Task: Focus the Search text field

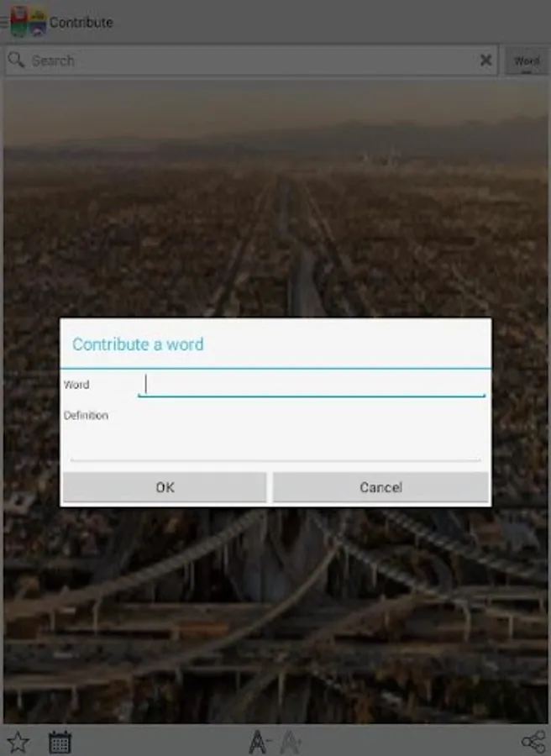Action: 250,60
